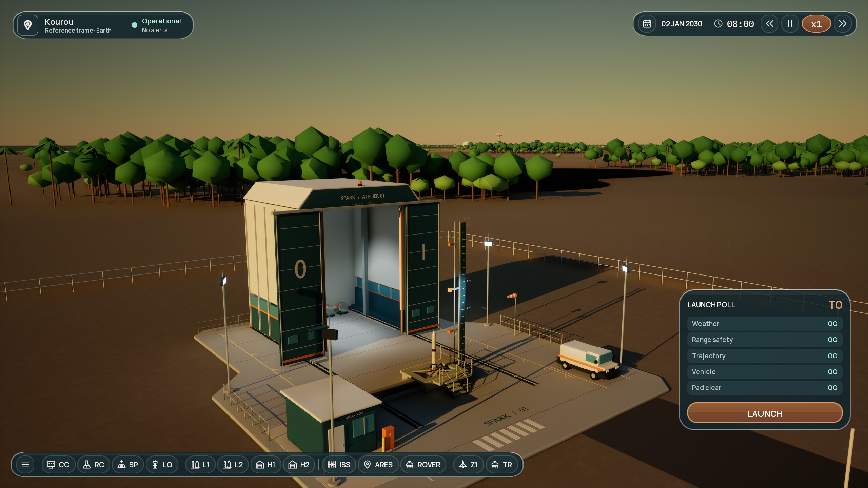
Task: Click the Reference frame: Earth label
Action: point(78,30)
